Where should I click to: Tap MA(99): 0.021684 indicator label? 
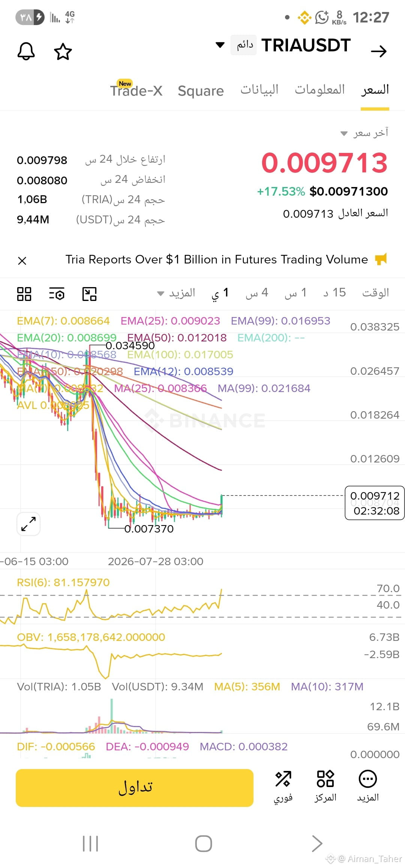click(x=264, y=388)
